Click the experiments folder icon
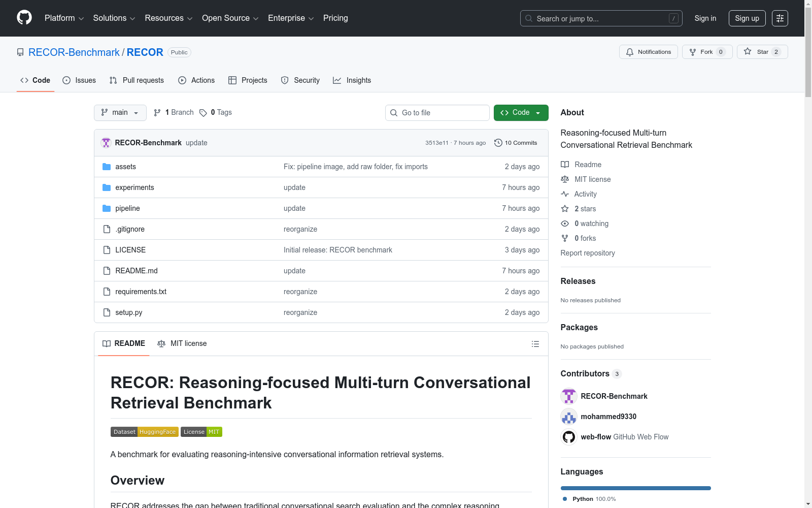Screen dimensions: 812x508 click(x=107, y=187)
